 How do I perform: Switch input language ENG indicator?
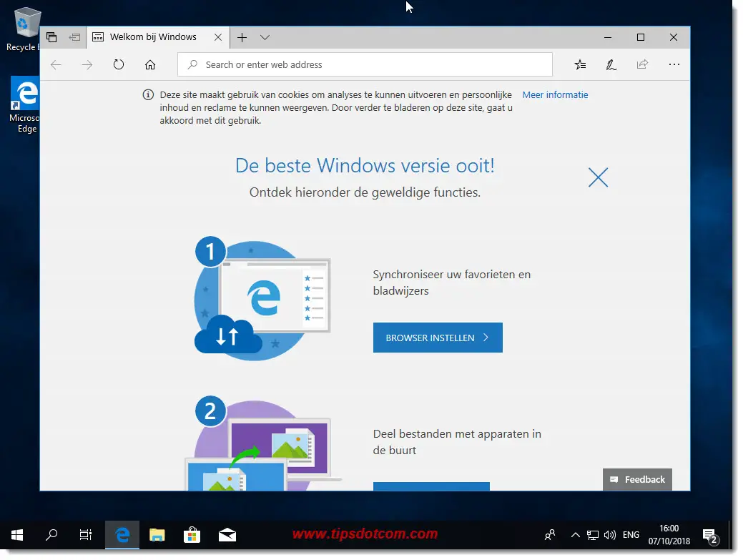click(631, 536)
